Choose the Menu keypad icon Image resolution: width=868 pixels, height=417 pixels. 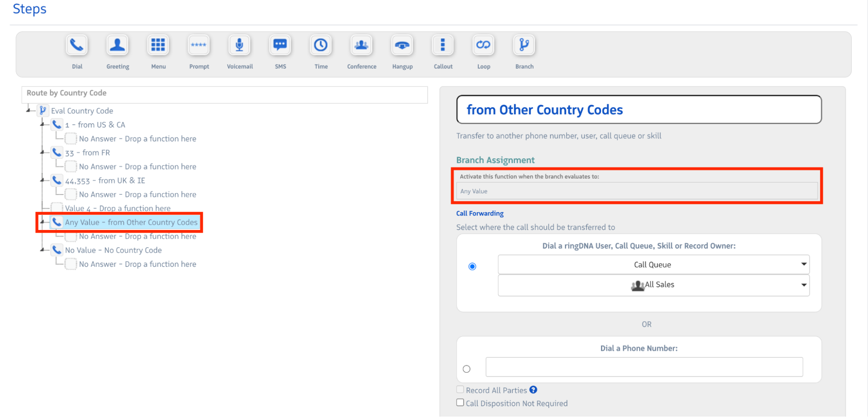pos(158,46)
